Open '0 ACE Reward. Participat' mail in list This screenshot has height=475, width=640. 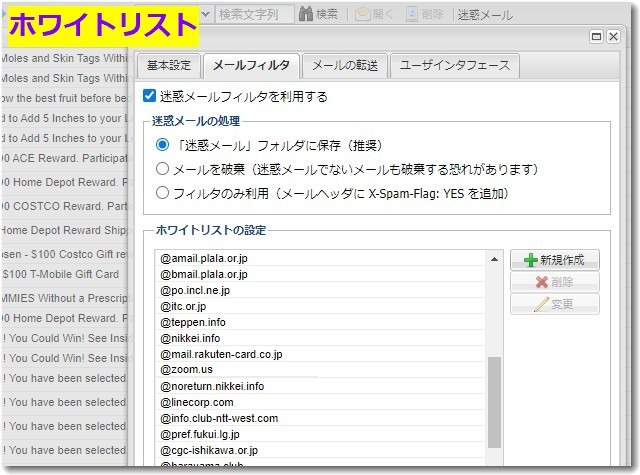click(x=64, y=158)
